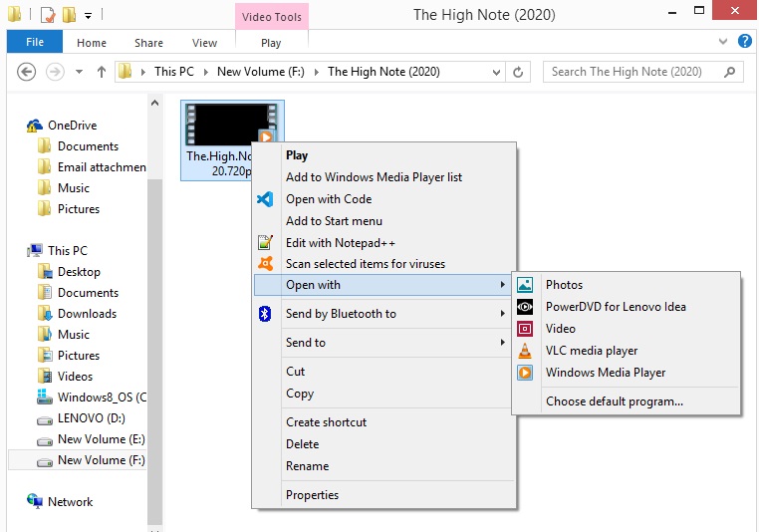The image size is (759, 532).
Task: Click the blue Help question mark icon
Action: click(x=745, y=41)
